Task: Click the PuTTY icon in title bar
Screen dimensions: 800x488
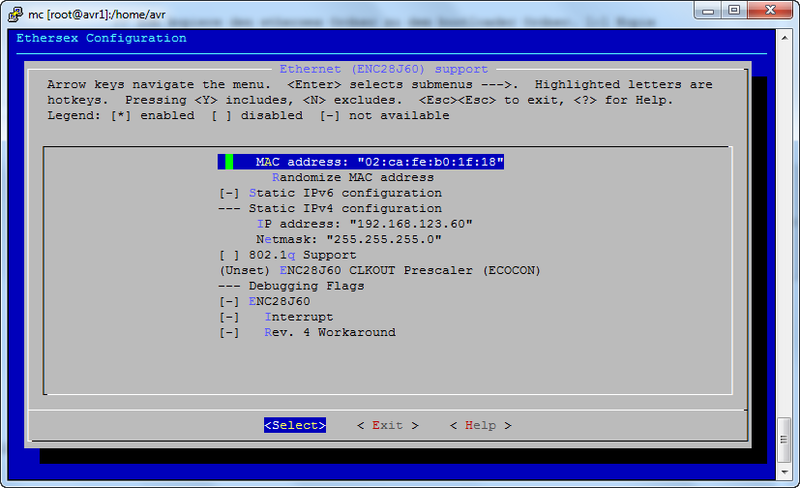Action: [x=11, y=11]
